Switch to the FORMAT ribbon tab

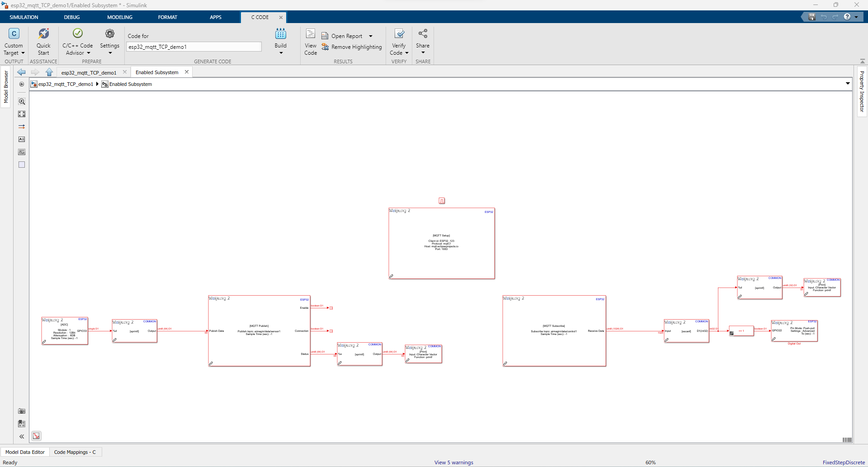point(168,17)
